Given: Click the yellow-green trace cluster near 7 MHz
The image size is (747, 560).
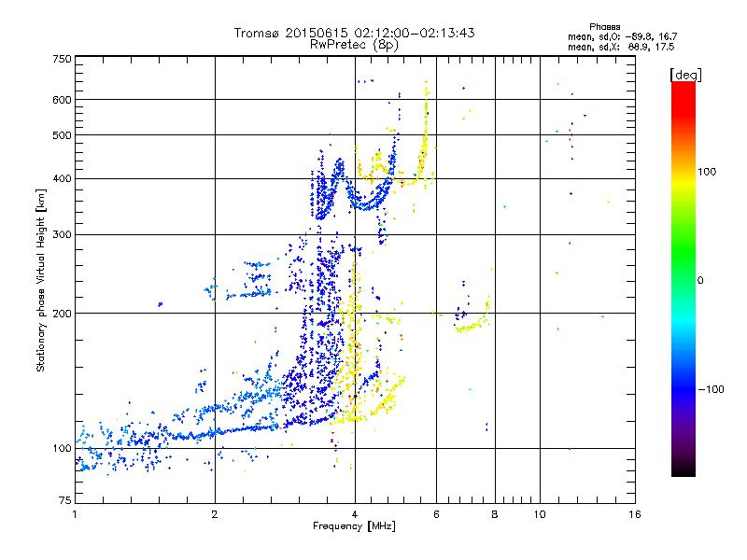Looking at the screenshot, I should tap(472, 323).
